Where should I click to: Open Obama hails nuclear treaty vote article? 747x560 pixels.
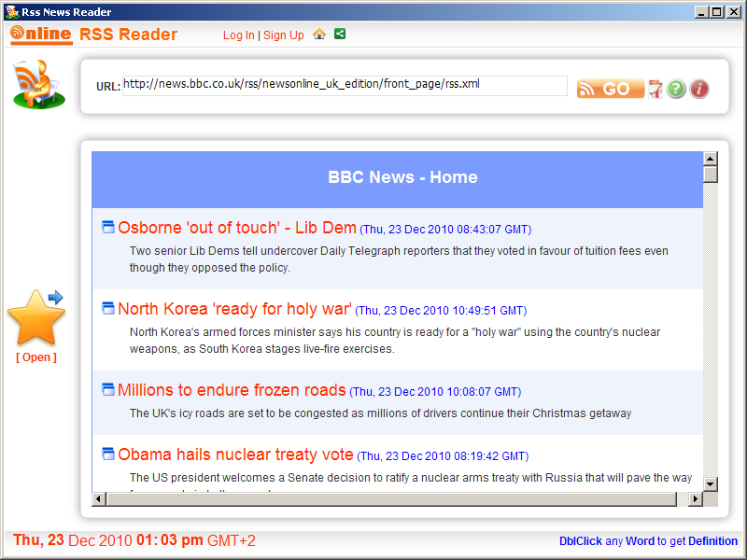(236, 455)
